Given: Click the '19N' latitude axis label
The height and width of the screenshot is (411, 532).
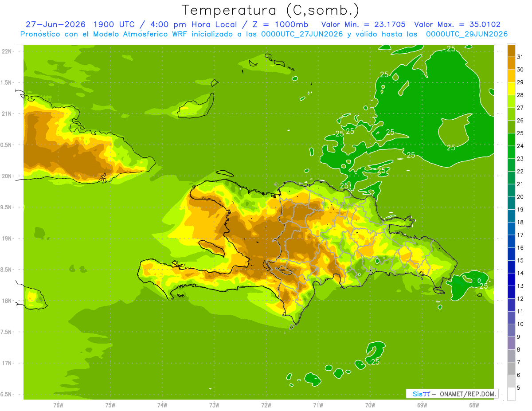Looking at the screenshot, I should tap(7, 238).
